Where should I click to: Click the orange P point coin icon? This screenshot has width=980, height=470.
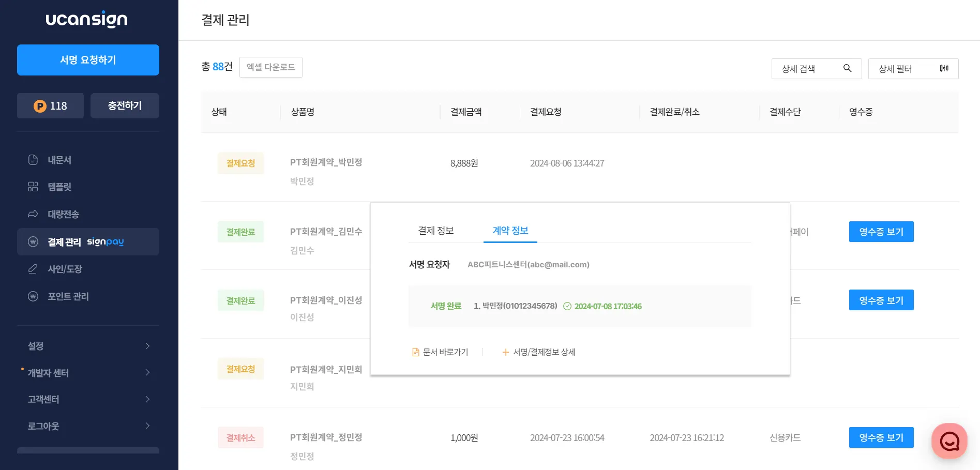click(40, 106)
